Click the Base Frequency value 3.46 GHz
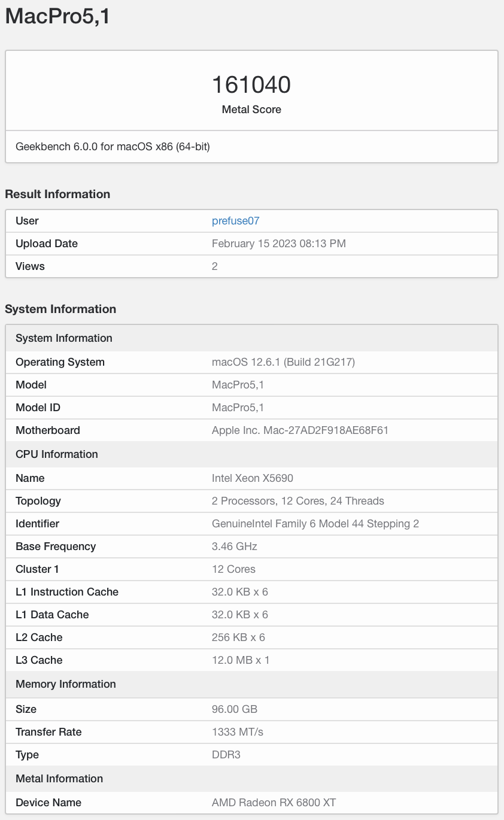Image resolution: width=504 pixels, height=820 pixels. tap(235, 546)
